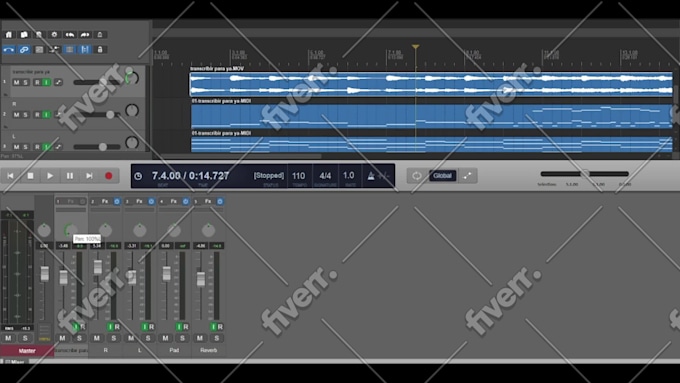The image size is (680, 383).
Task: Click the Master channel name label
Action: pyautogui.click(x=27, y=350)
